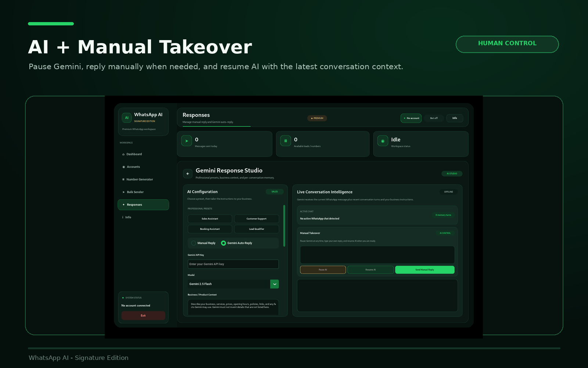
Task: Click the OFFLINE status badge
Action: click(x=449, y=192)
